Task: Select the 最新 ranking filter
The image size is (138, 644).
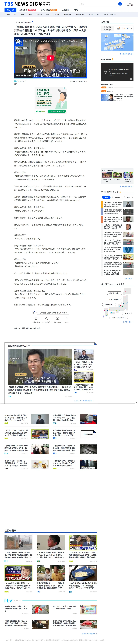Action: pyautogui.click(x=106, y=197)
